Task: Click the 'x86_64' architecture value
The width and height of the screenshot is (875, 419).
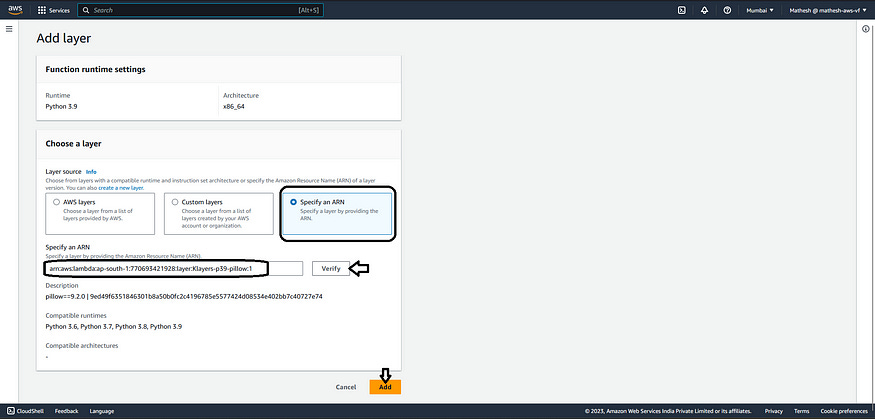Action: pyautogui.click(x=234, y=106)
